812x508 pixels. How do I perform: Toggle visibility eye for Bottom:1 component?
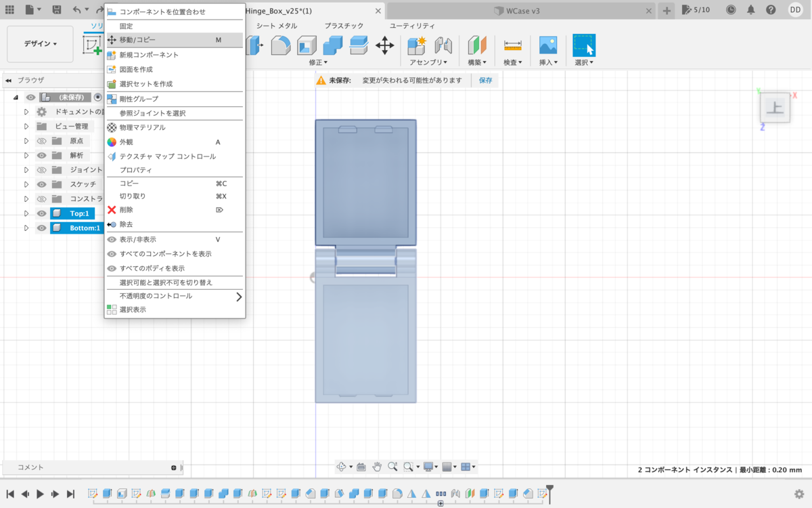tap(42, 228)
